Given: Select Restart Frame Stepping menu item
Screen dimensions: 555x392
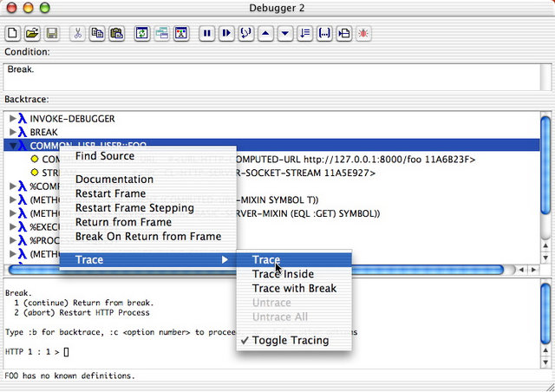Looking at the screenshot, I should coord(148,208).
